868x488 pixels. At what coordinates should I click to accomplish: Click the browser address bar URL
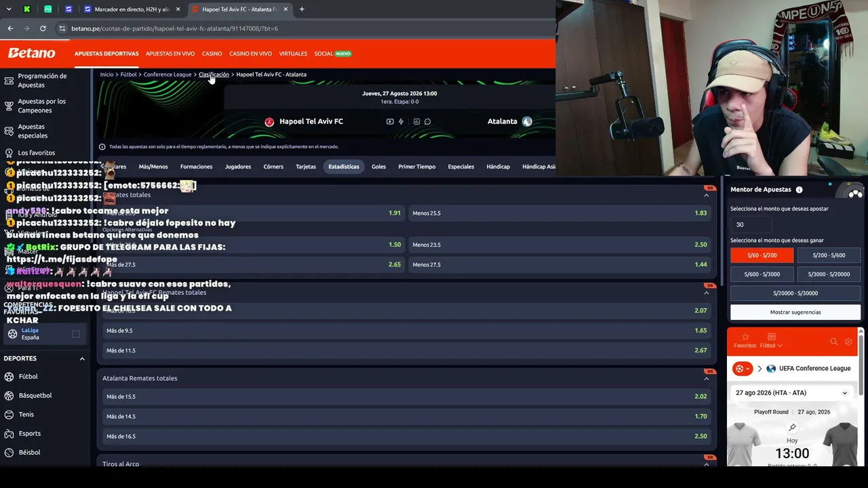click(174, 28)
